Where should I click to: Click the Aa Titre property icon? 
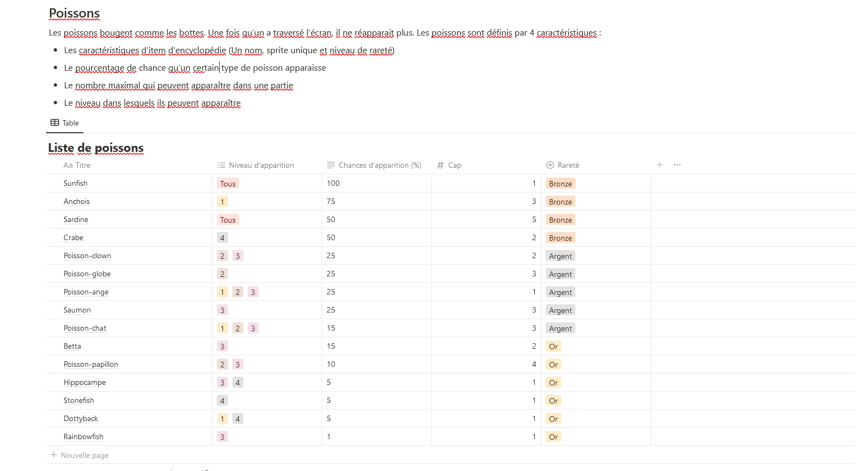[68, 165]
